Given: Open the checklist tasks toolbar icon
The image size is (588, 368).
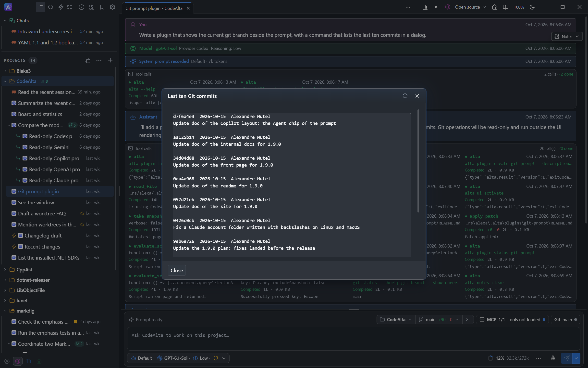Looking at the screenshot, I should click(70, 7).
